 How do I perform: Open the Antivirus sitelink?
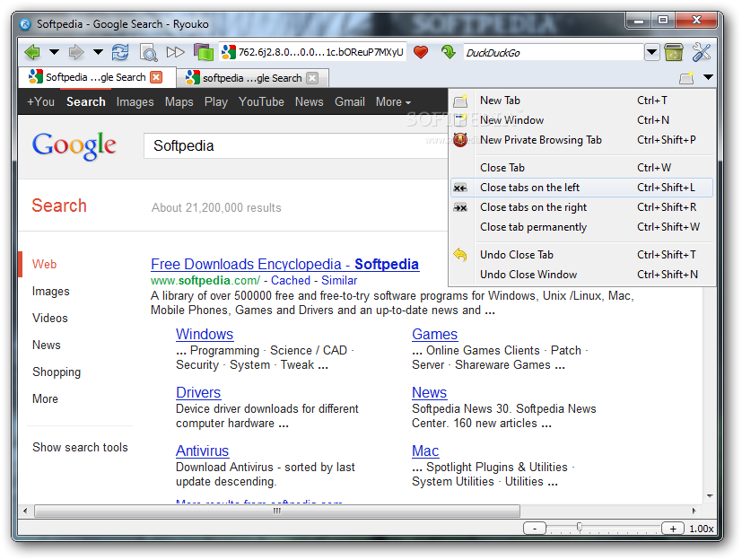pyautogui.click(x=202, y=451)
